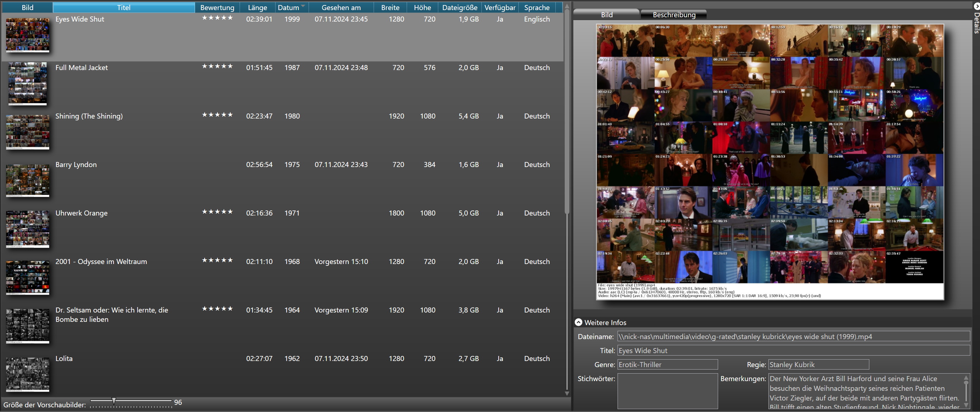This screenshot has width=980, height=412.
Task: Click the movie list vertical scrollbar thumb
Action: [x=567, y=111]
